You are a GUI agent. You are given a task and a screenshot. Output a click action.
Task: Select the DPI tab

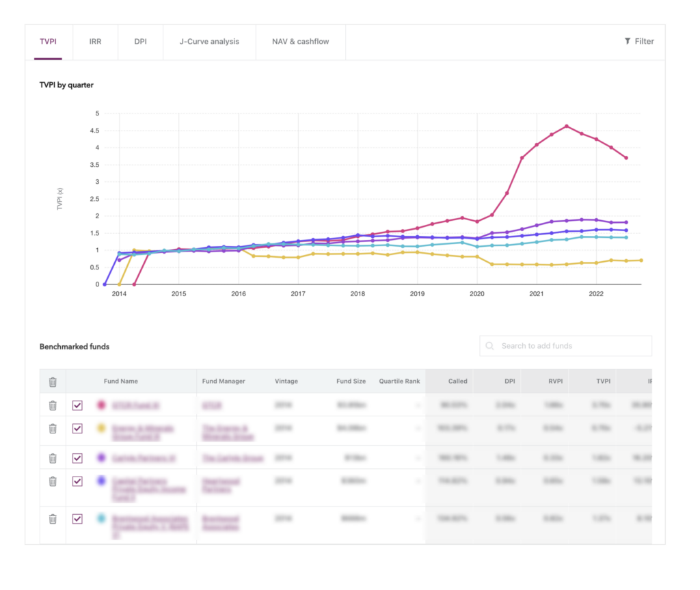pyautogui.click(x=140, y=42)
